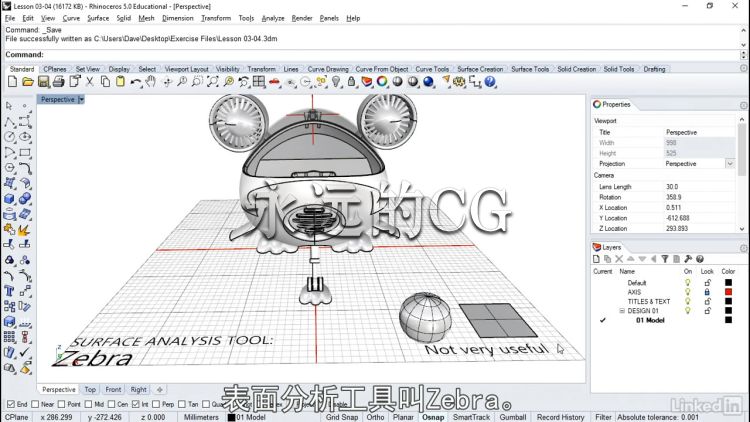750x422 pixels.
Task: Open the four-viewport layout icon
Action: coord(259,82)
